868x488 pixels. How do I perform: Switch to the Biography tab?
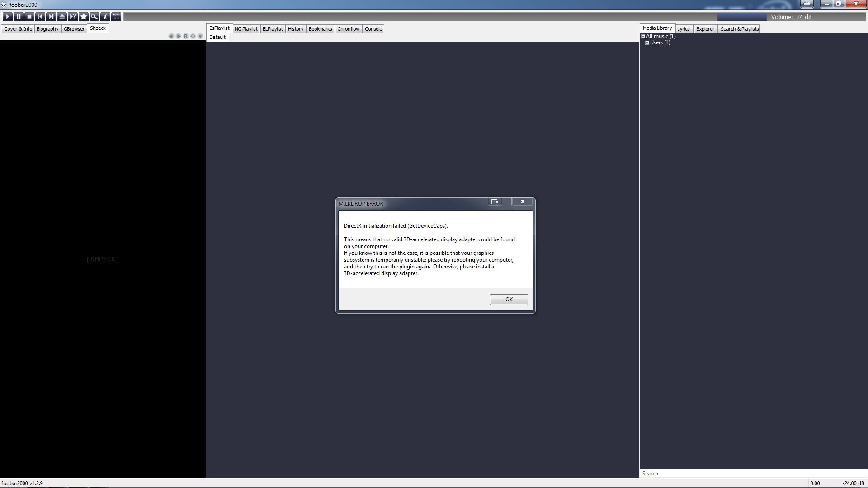[x=47, y=29]
